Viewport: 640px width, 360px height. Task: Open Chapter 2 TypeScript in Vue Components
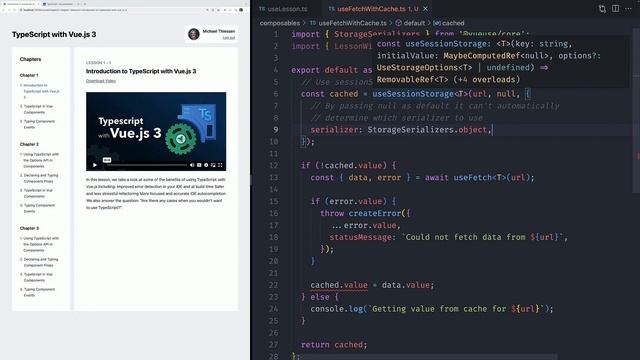click(x=38, y=193)
